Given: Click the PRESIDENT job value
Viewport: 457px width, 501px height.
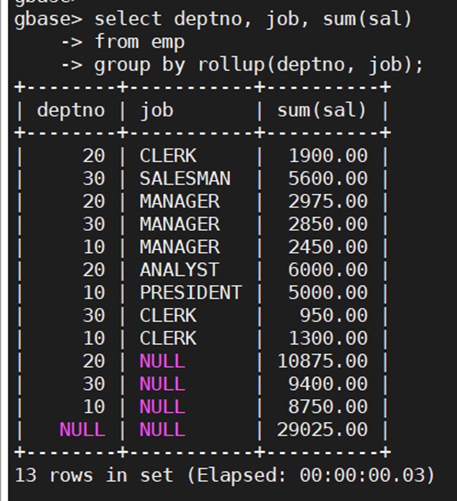Looking at the screenshot, I should tap(191, 293).
